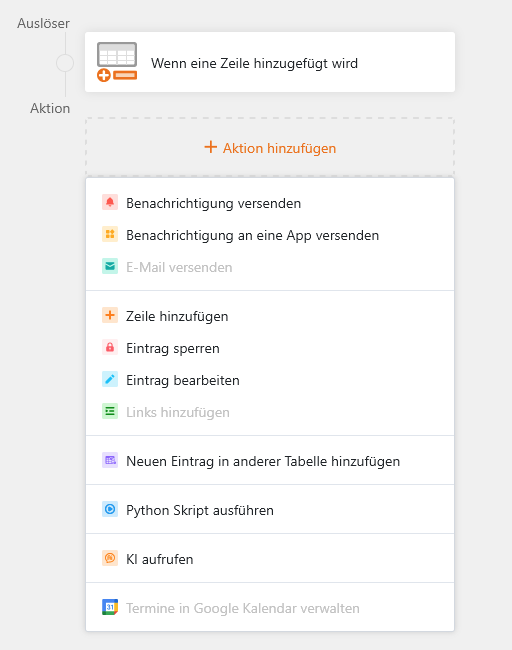
Task: Pick Eintrag bearbeiten option
Action: [270, 380]
